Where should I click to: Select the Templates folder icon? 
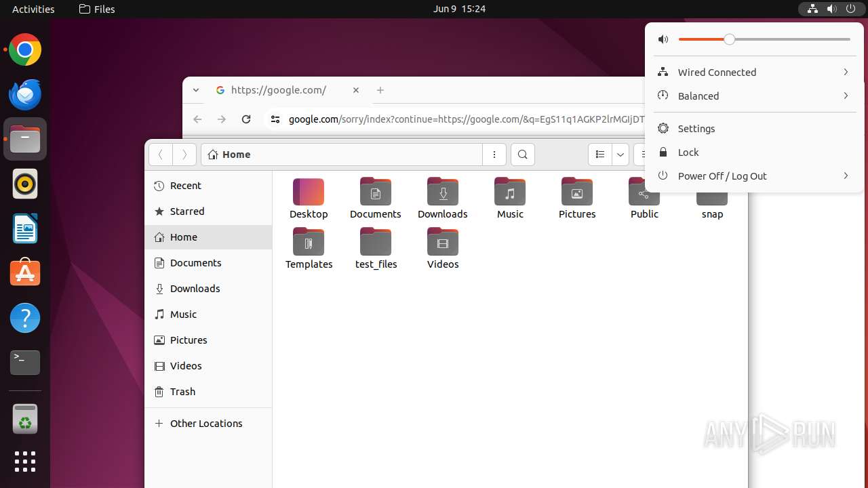pos(309,249)
